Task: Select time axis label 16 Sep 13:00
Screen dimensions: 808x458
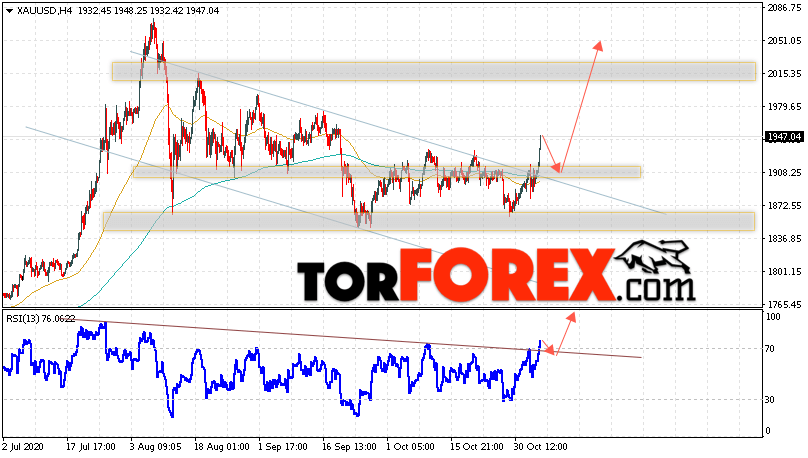Action: pyautogui.click(x=349, y=447)
